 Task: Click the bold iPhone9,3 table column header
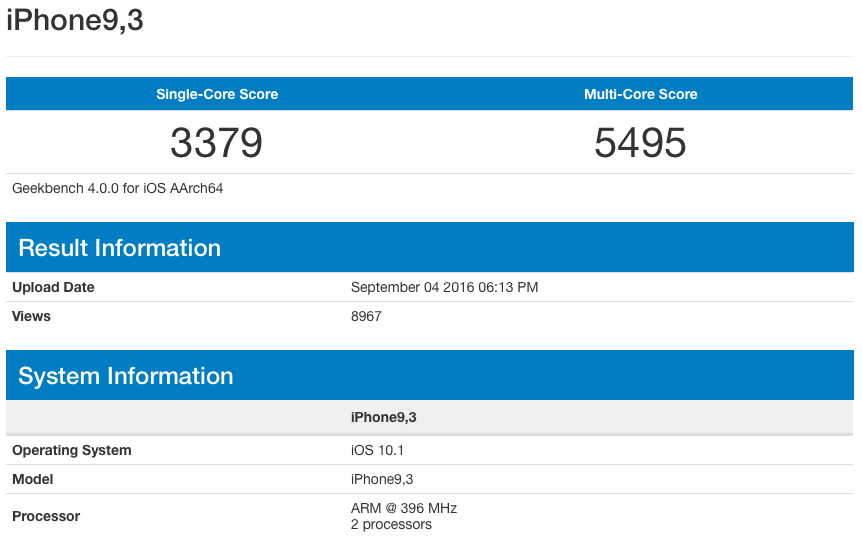pyautogui.click(x=383, y=418)
